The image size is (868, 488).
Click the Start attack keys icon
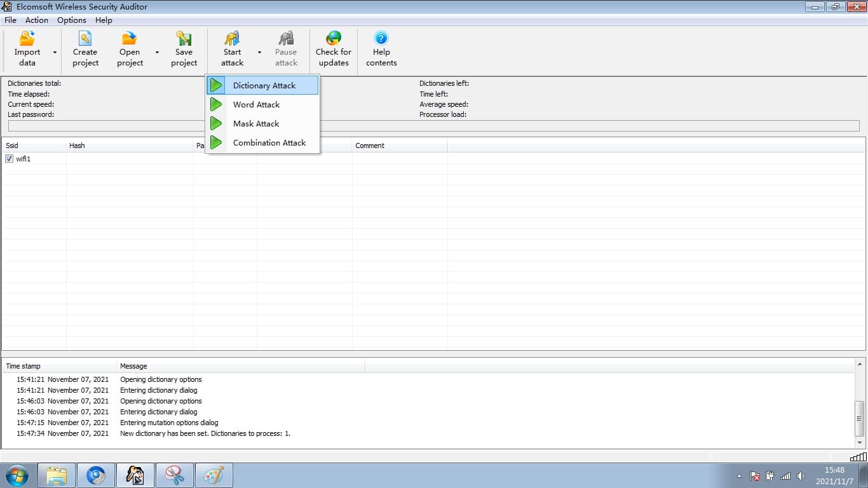(232, 39)
